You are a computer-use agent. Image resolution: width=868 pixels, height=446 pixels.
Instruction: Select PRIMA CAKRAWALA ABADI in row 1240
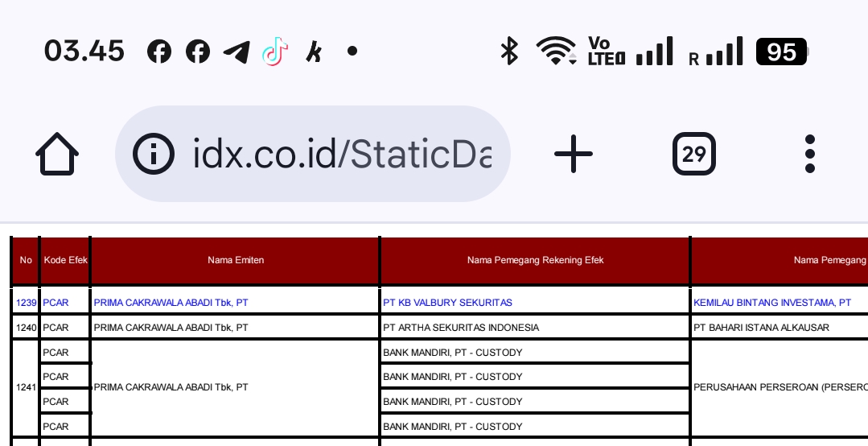235,328
